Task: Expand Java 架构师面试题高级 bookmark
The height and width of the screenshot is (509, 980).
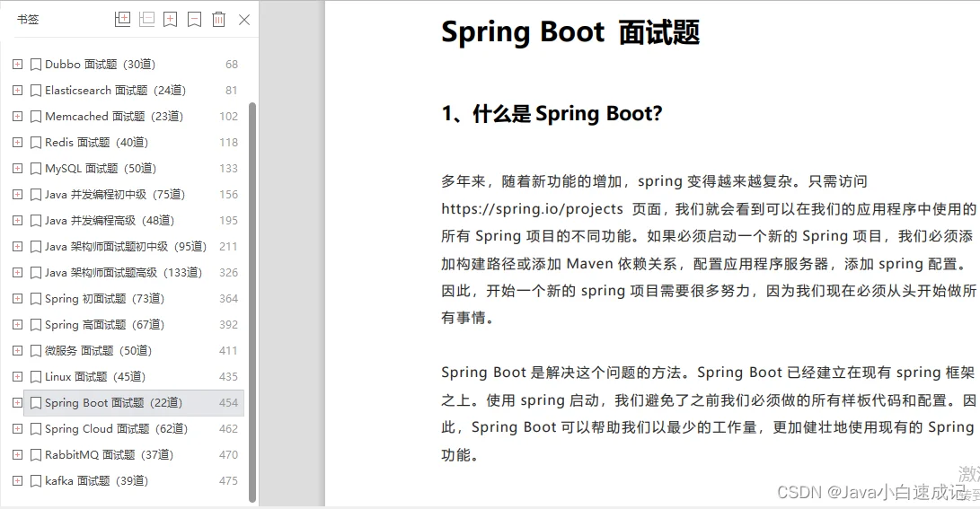Action: click(x=17, y=272)
